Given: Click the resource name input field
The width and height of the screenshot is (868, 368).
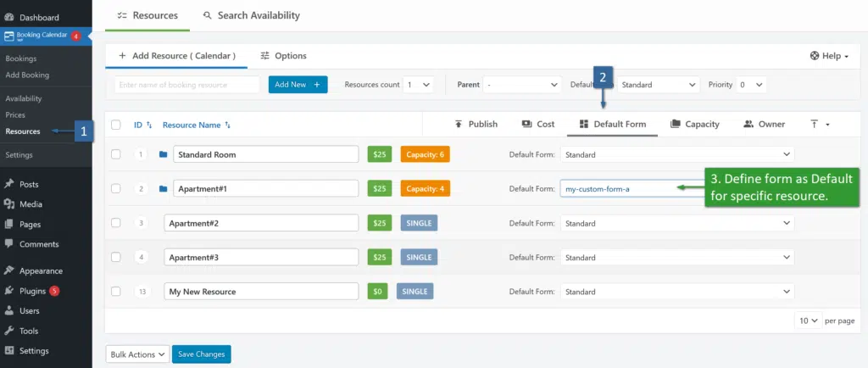Looking at the screenshot, I should click(187, 85).
